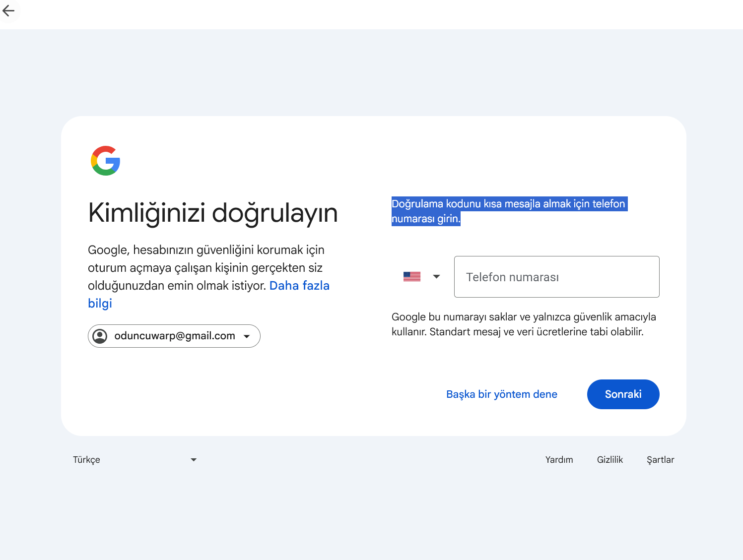743x560 pixels.
Task: Choose Başka bir yöntem dene
Action: (502, 394)
